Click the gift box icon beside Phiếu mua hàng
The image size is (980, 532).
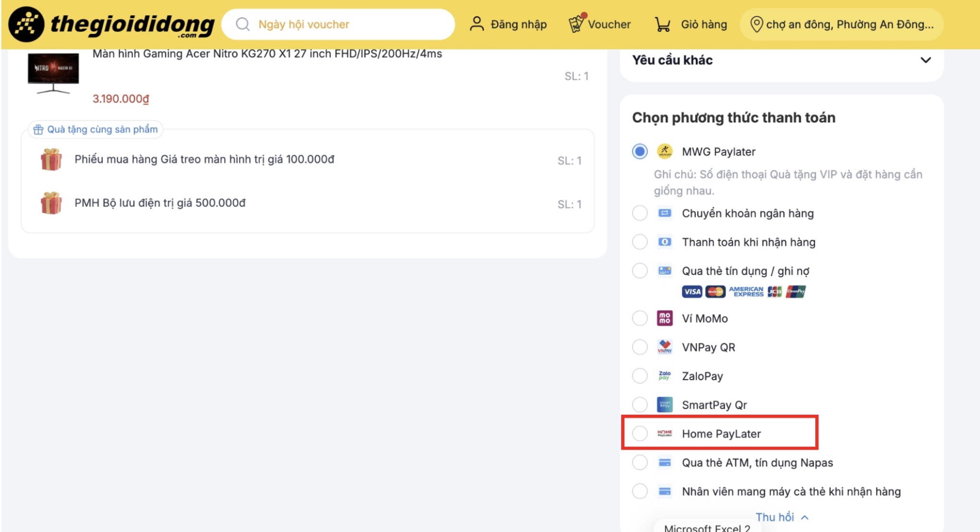tap(51, 159)
